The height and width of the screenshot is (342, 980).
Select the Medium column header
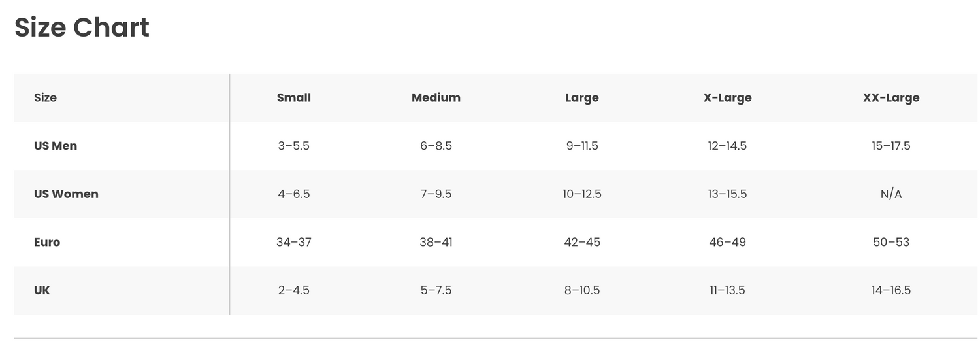[436, 98]
